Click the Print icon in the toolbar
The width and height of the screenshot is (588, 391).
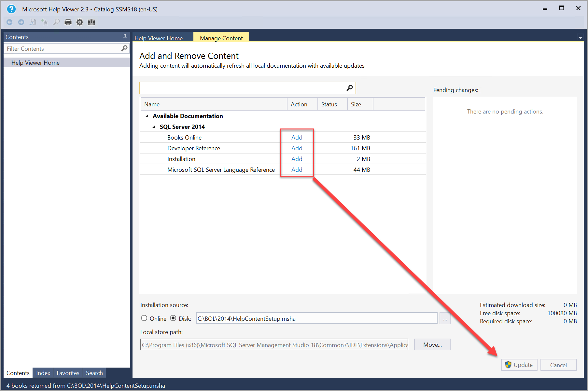(x=68, y=22)
